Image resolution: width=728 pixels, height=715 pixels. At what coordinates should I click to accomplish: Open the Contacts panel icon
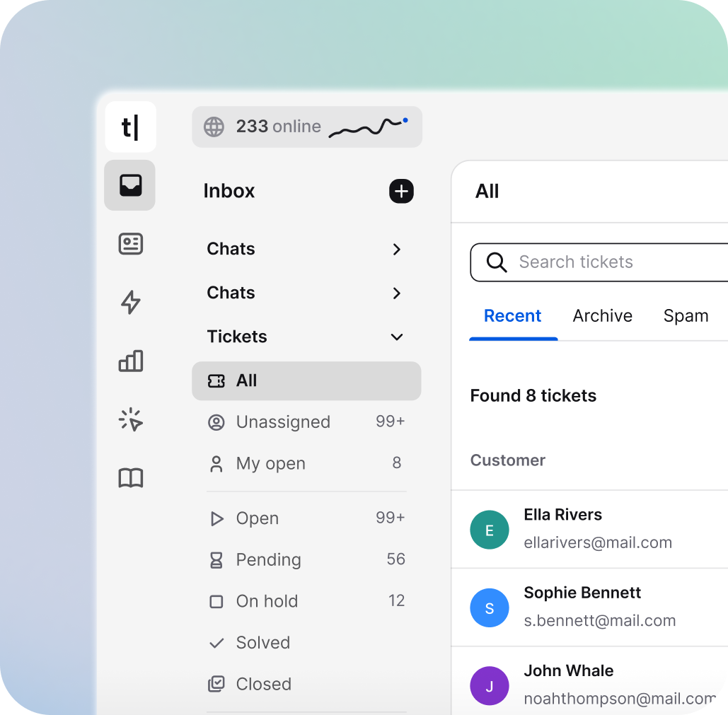130,243
